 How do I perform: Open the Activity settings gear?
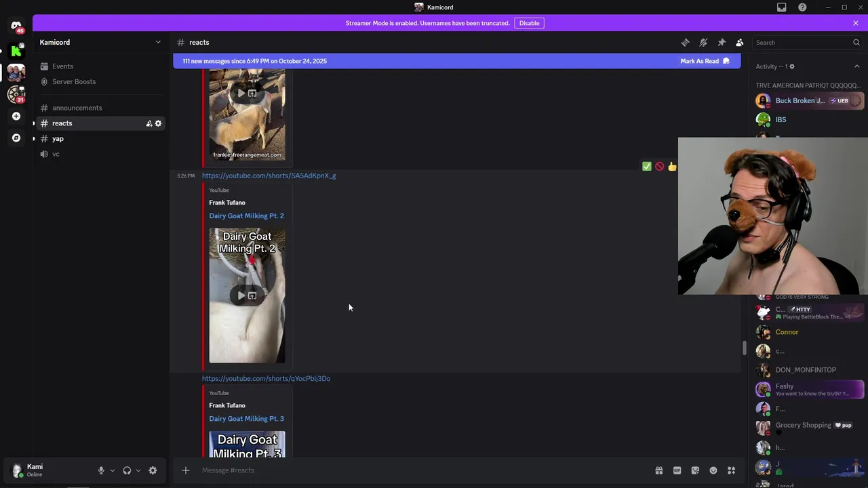coord(791,66)
